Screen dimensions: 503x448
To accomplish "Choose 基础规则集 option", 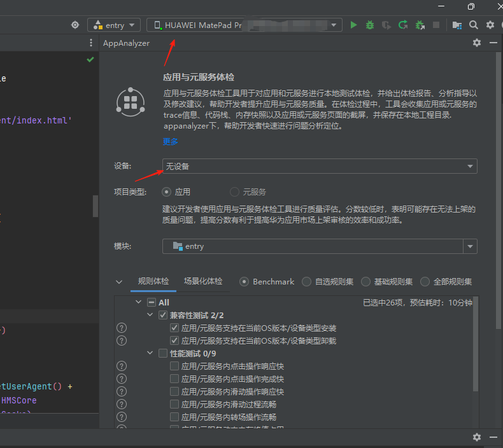I will [365, 282].
